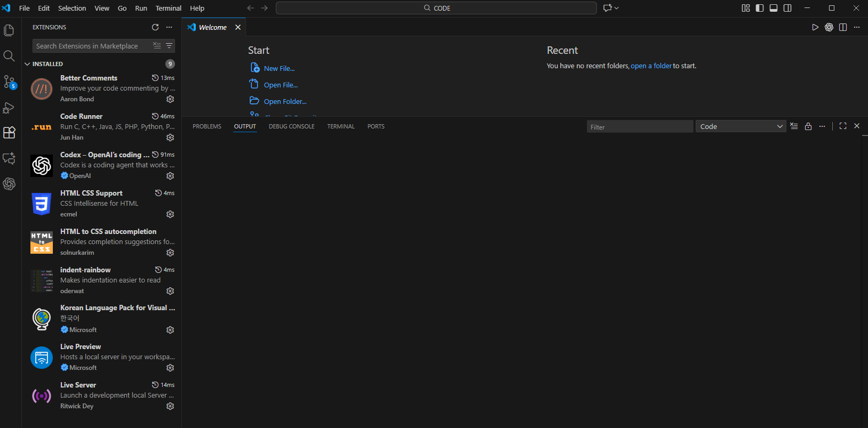Manage Live Preview extension gear
868x428 pixels.
170,368
